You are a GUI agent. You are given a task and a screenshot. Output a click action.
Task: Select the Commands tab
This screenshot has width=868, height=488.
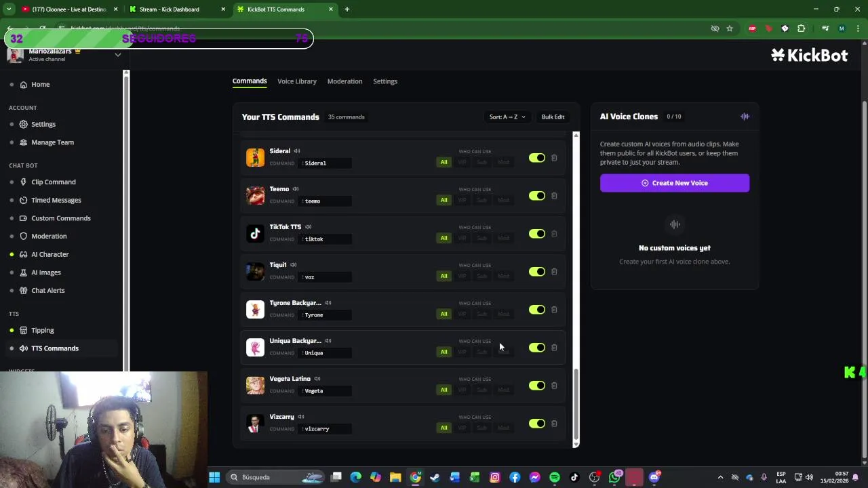(x=250, y=81)
